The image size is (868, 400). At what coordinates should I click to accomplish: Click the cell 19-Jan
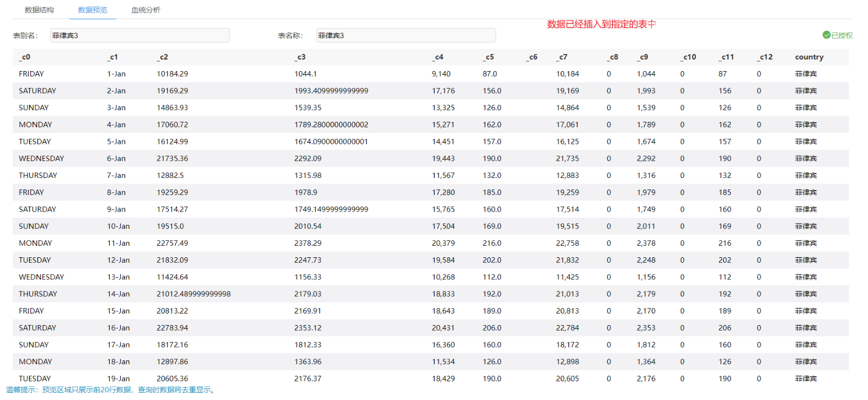point(119,379)
